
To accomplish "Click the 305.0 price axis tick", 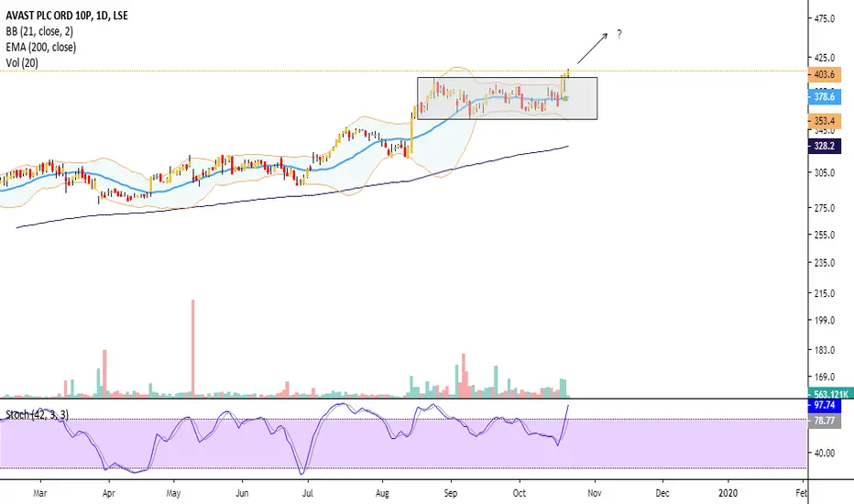I will coord(824,172).
